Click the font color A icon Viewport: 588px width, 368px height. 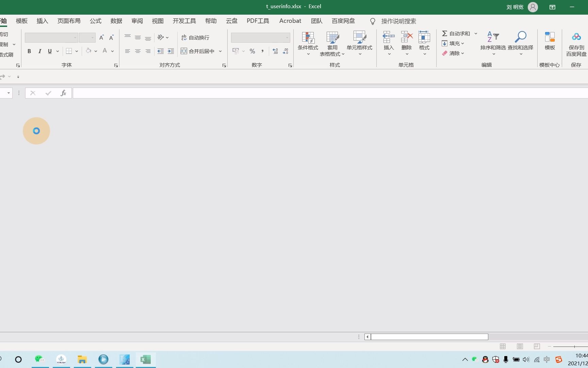[105, 51]
